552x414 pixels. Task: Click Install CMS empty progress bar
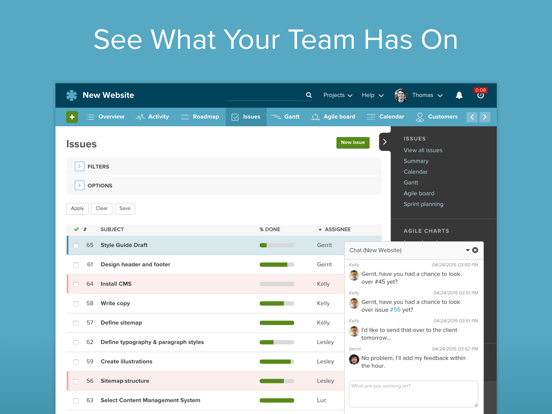point(277,284)
